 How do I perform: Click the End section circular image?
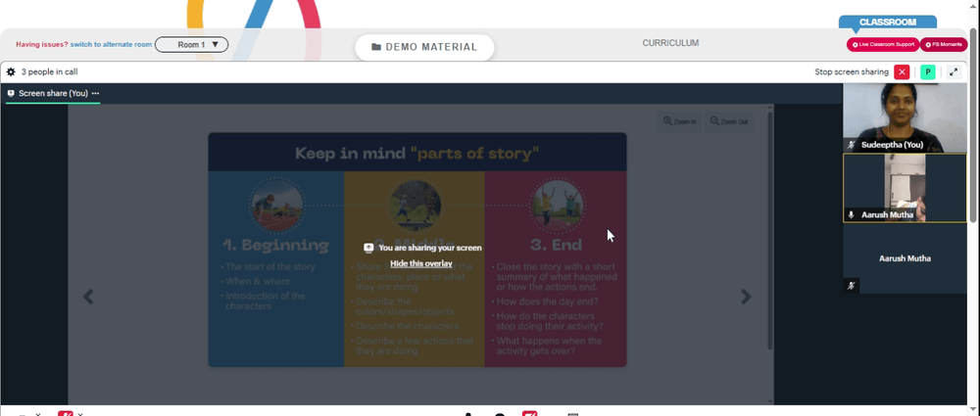coord(557,205)
